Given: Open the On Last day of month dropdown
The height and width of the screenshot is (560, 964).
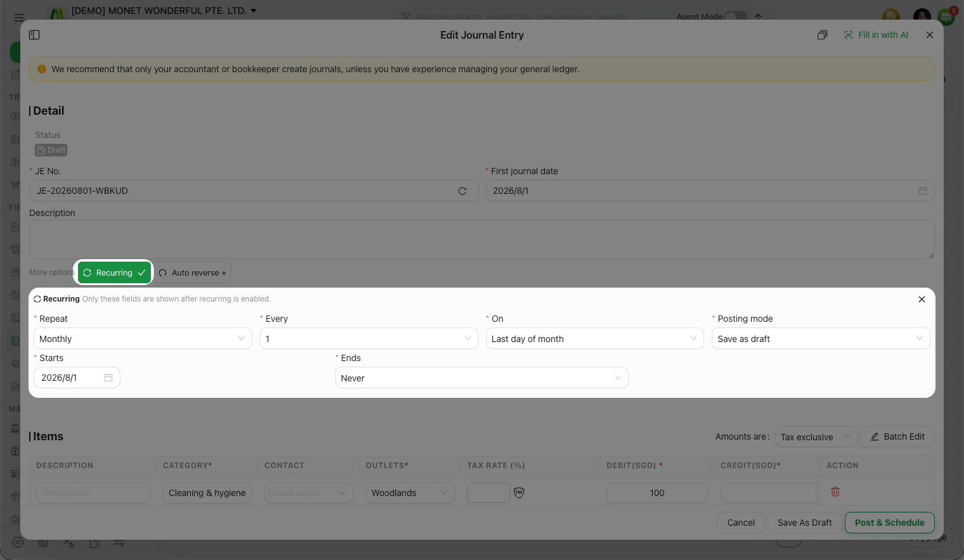Looking at the screenshot, I should click(x=594, y=338).
